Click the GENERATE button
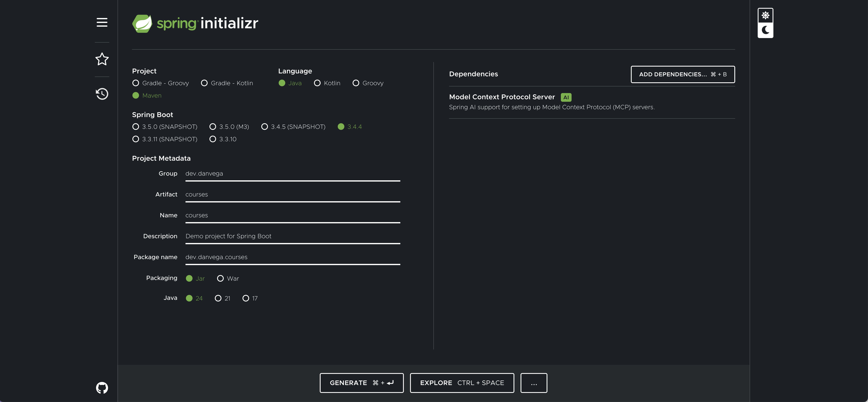Screen dimensions: 868x402 pos(361,383)
